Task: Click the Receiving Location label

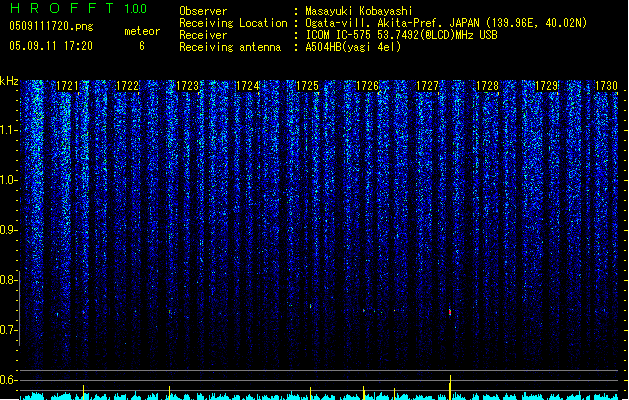Action: tap(233, 23)
